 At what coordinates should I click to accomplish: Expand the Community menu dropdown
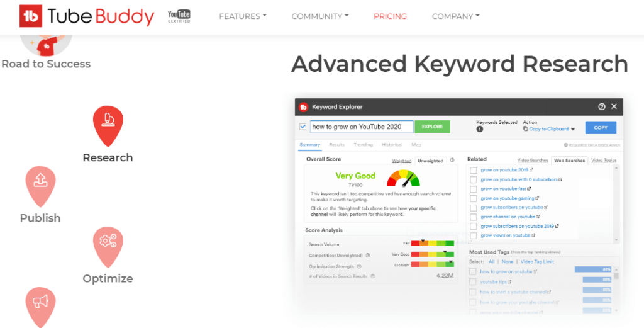tap(319, 16)
